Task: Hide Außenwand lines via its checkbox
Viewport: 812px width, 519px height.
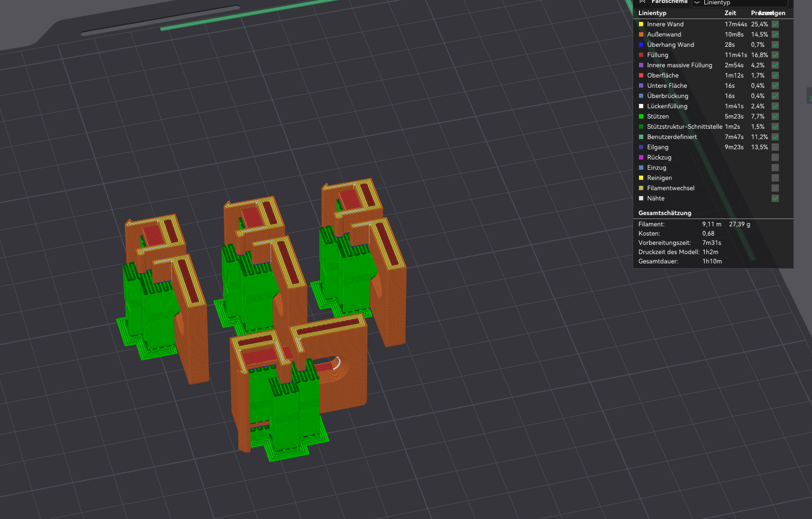Action: coord(775,34)
